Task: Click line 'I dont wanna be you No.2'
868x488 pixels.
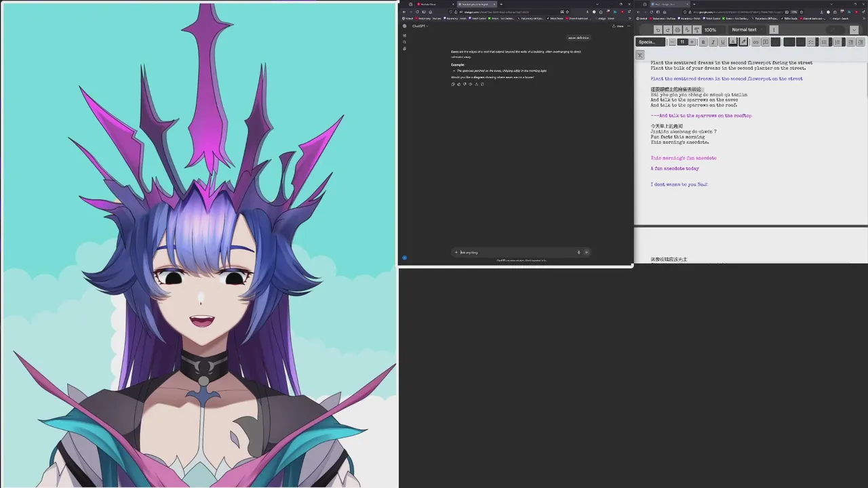Action: (x=679, y=184)
